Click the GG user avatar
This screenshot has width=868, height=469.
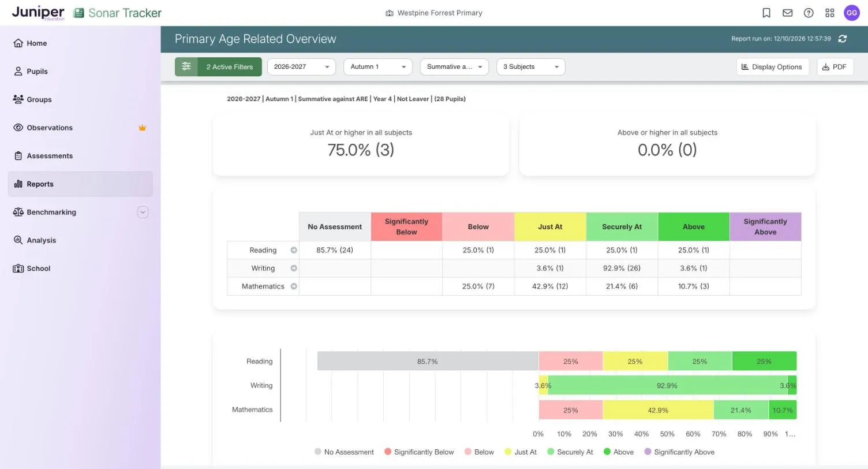[852, 13]
